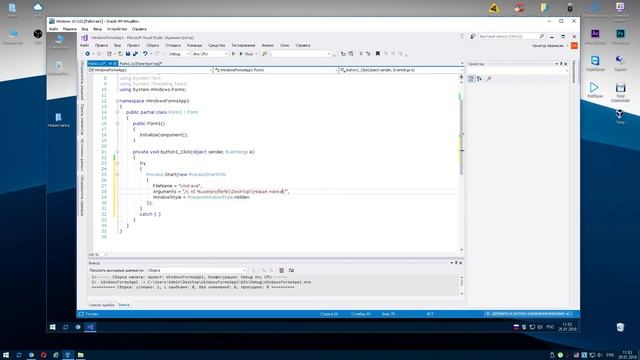Open the Отладка menu in Visual Studio
The image size is (640, 360).
click(x=173, y=46)
